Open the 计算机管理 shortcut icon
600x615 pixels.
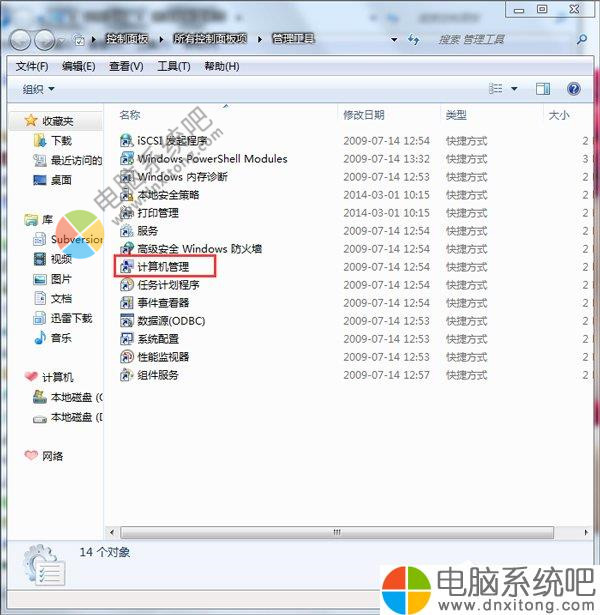[x=127, y=267]
